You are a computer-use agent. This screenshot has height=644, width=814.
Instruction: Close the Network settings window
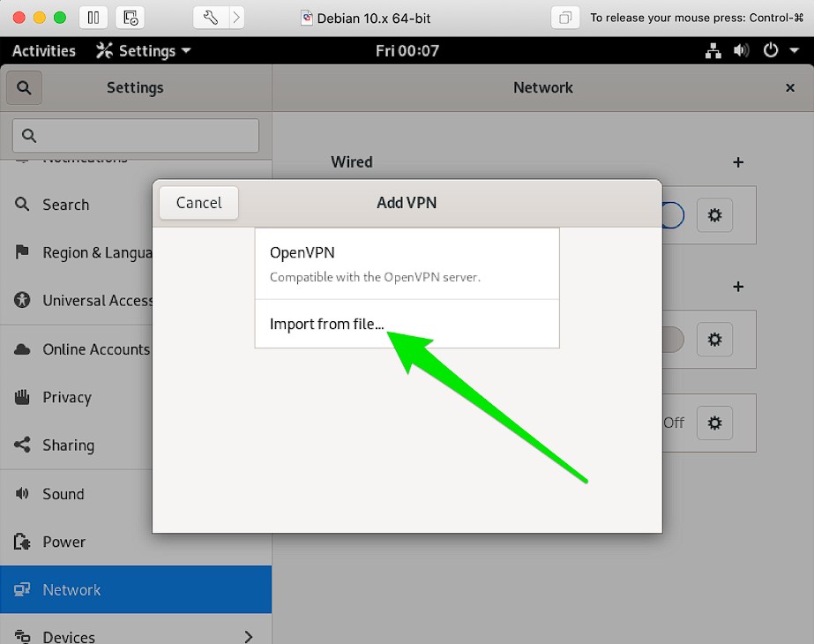point(789,87)
